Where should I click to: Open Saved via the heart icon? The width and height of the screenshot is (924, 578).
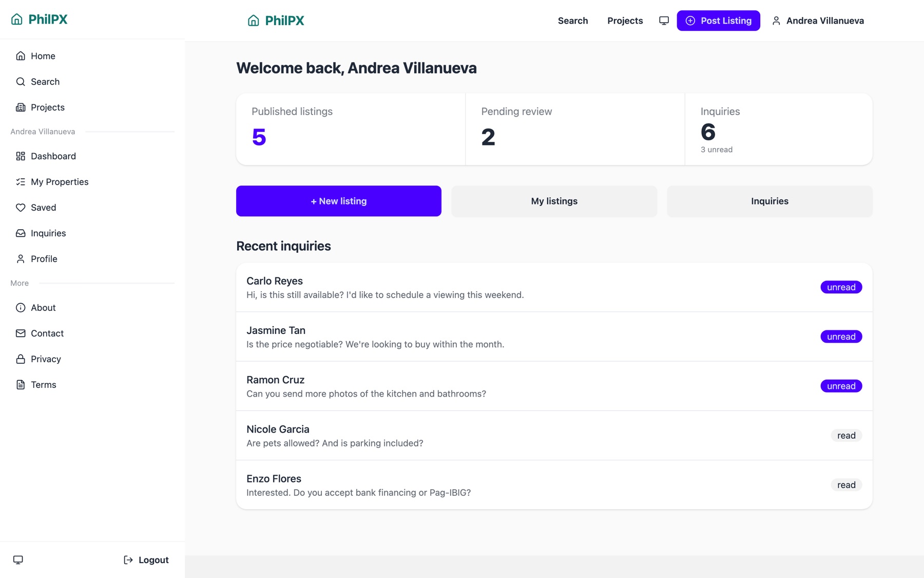(21, 208)
